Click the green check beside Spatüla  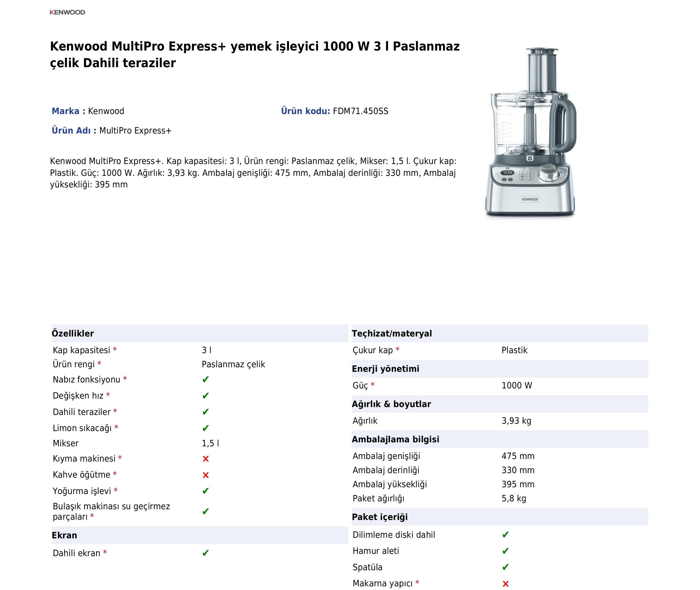(505, 567)
